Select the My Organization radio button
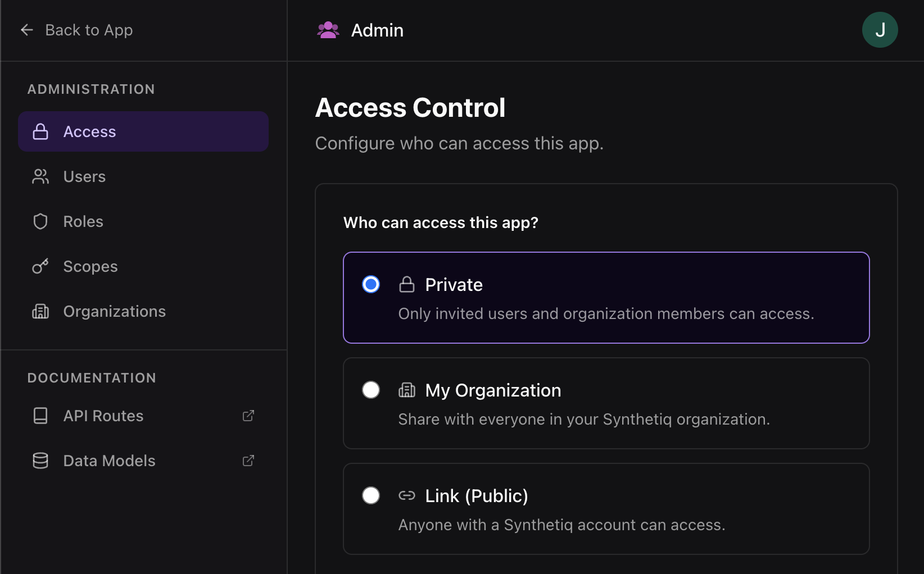Image resolution: width=924 pixels, height=574 pixels. coord(371,390)
